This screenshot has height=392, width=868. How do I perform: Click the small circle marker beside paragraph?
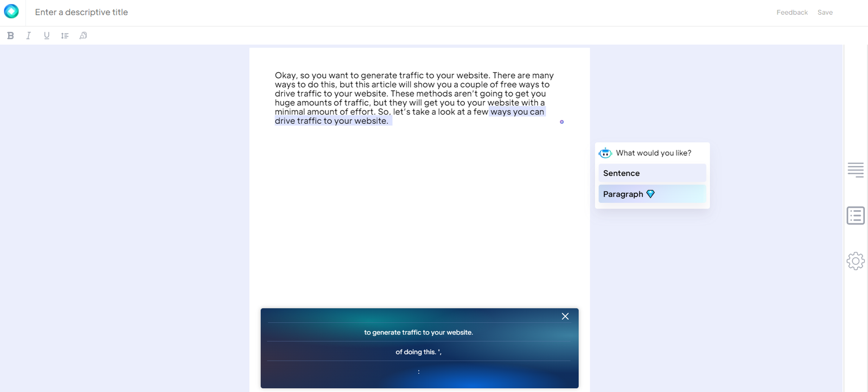coord(561,122)
